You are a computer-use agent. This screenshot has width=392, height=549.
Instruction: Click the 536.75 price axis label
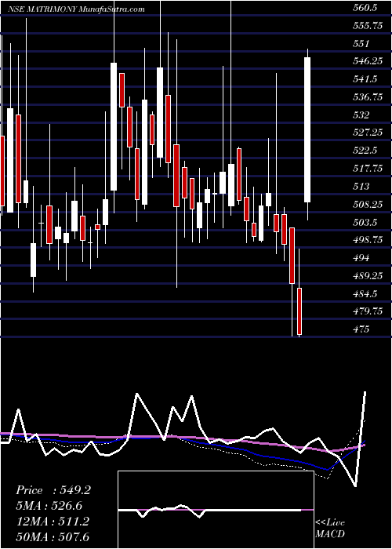tap(368, 97)
